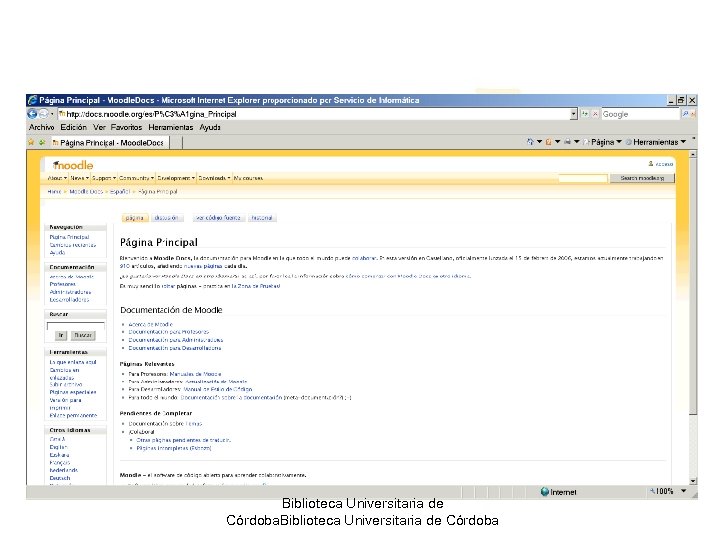This screenshot has width=720, height=540.
Task: Click into the URL address bar
Action: click(314, 114)
